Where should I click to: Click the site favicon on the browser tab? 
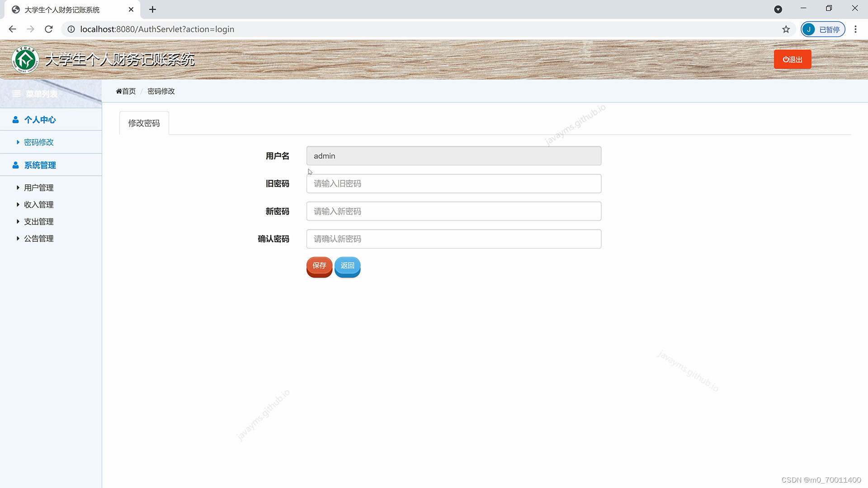pos(15,9)
